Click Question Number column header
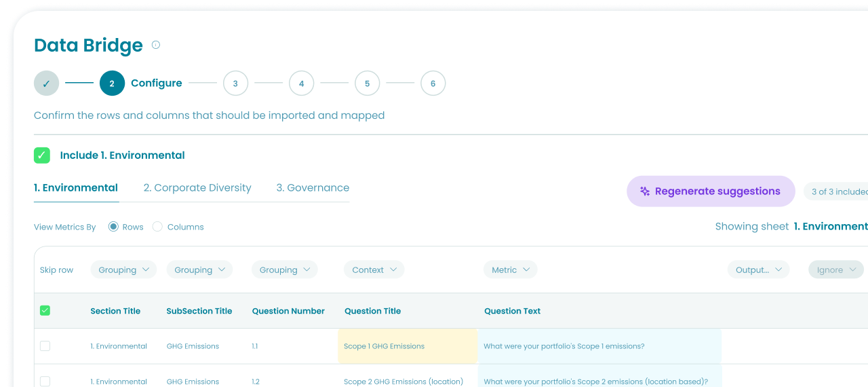Screen dimensions: 868x387 pyautogui.click(x=288, y=311)
